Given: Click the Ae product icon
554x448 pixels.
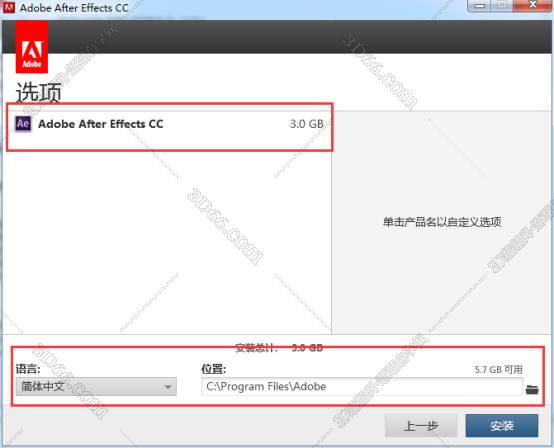Looking at the screenshot, I should [x=23, y=123].
